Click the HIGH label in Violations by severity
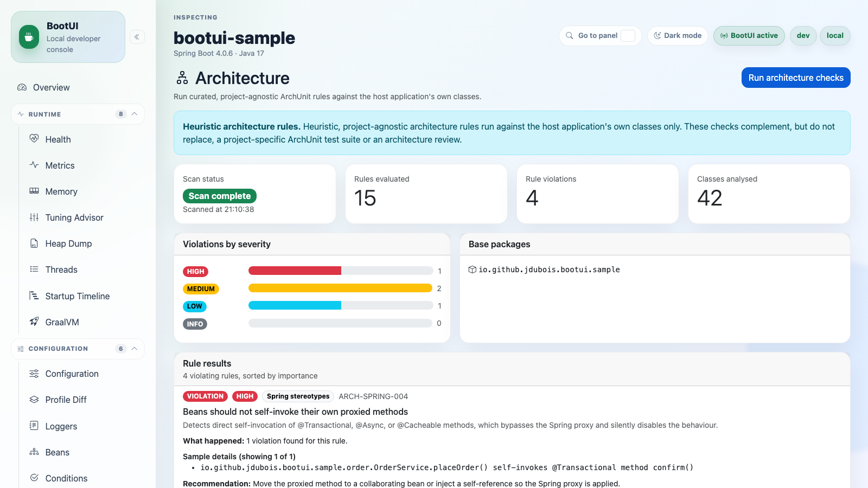 [x=195, y=272]
